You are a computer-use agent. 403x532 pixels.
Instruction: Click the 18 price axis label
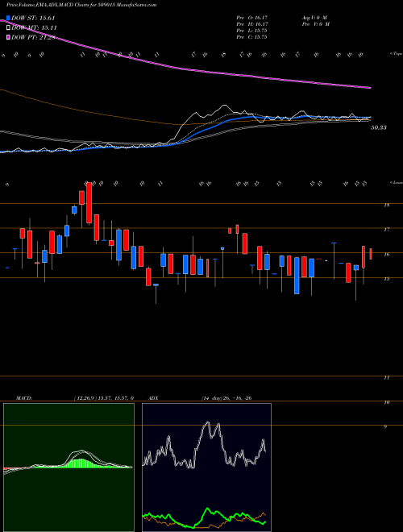(386, 206)
